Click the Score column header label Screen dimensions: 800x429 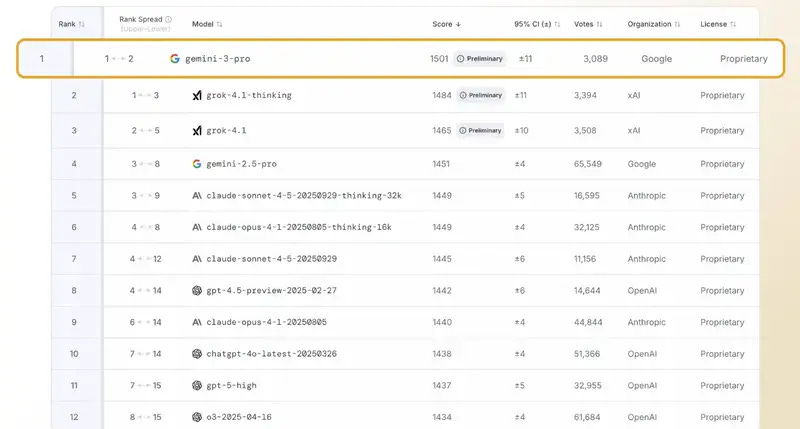(442, 24)
